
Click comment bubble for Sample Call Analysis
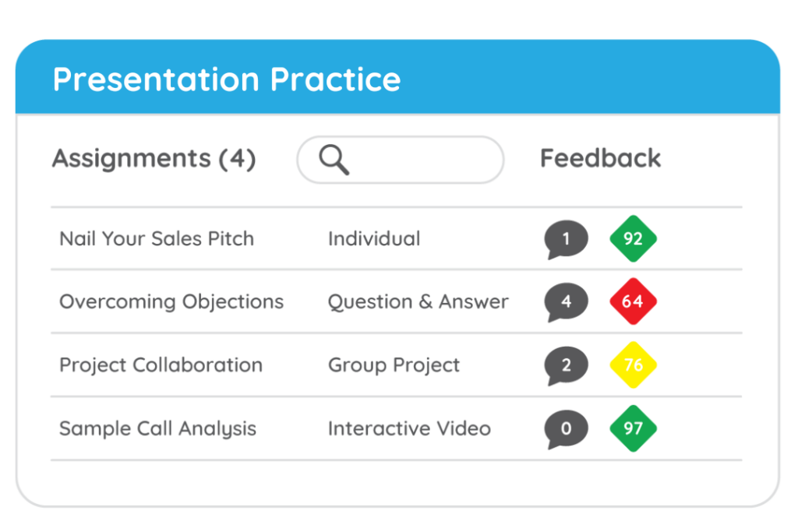point(566,428)
